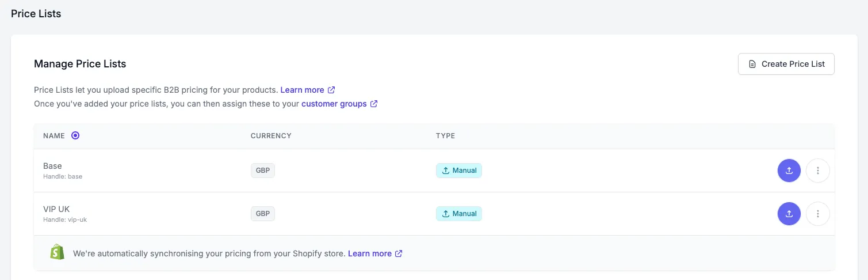868x280 pixels.
Task: Click the external-link icon after customer groups
Action: point(374,104)
